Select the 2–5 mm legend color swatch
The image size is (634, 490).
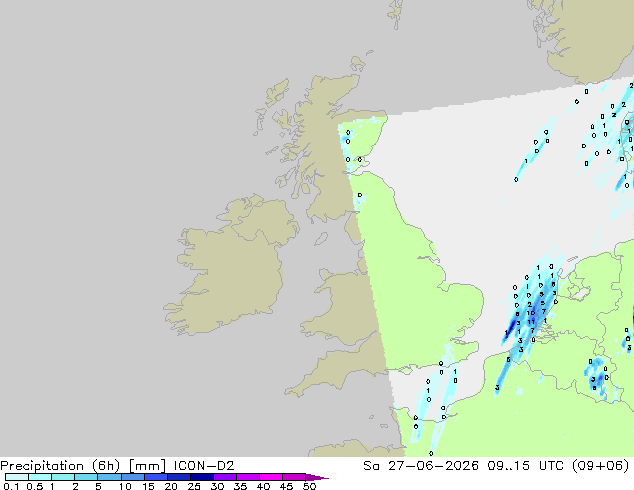[x=86, y=477]
